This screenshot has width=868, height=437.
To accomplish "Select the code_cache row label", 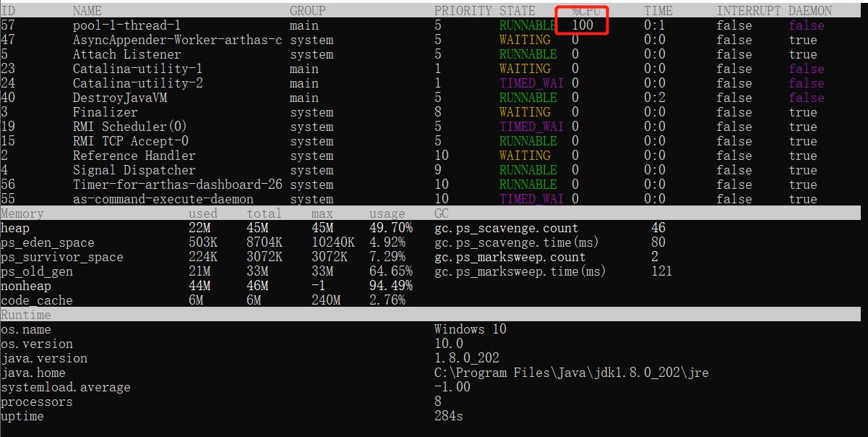I will pos(37,300).
